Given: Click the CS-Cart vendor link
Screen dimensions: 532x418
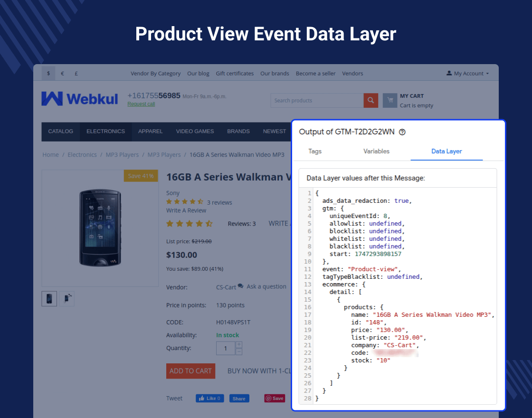Looking at the screenshot, I should 226,287.
